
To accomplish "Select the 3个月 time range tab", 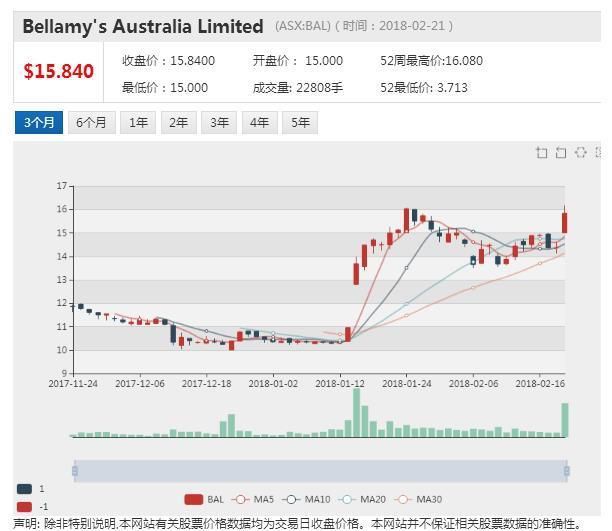I will click(39, 123).
